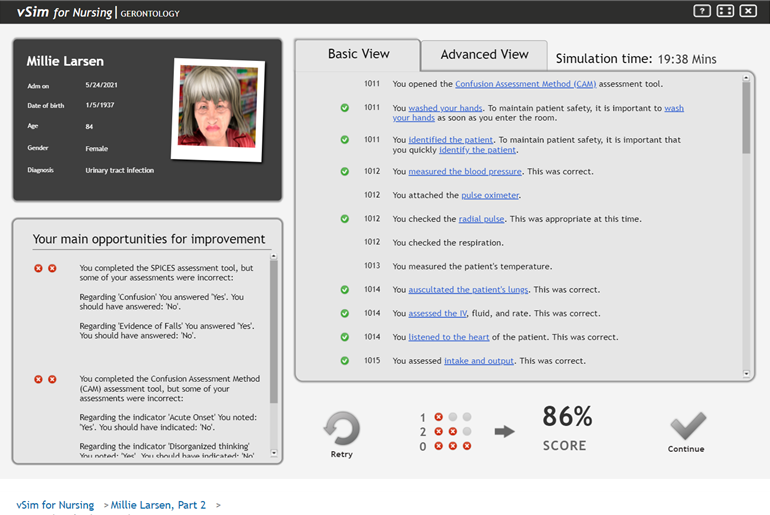Click the right arrow icon before score
This screenshot has height=515, width=770.
(x=504, y=432)
